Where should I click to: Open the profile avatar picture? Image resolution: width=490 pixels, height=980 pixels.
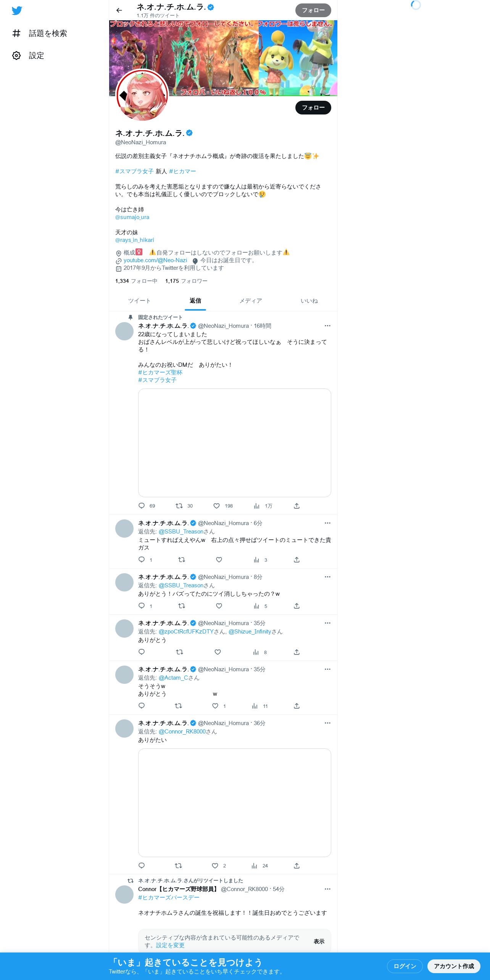[x=142, y=95]
